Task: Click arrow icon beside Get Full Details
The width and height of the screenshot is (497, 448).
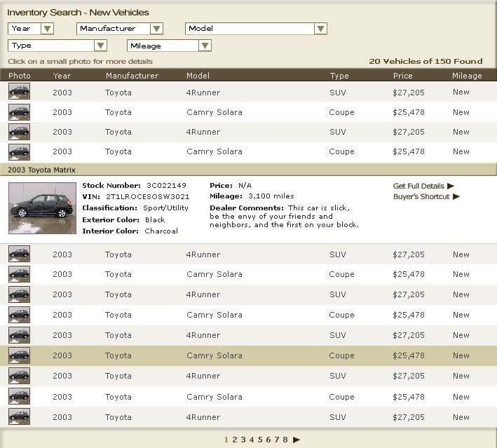Action: (x=451, y=186)
